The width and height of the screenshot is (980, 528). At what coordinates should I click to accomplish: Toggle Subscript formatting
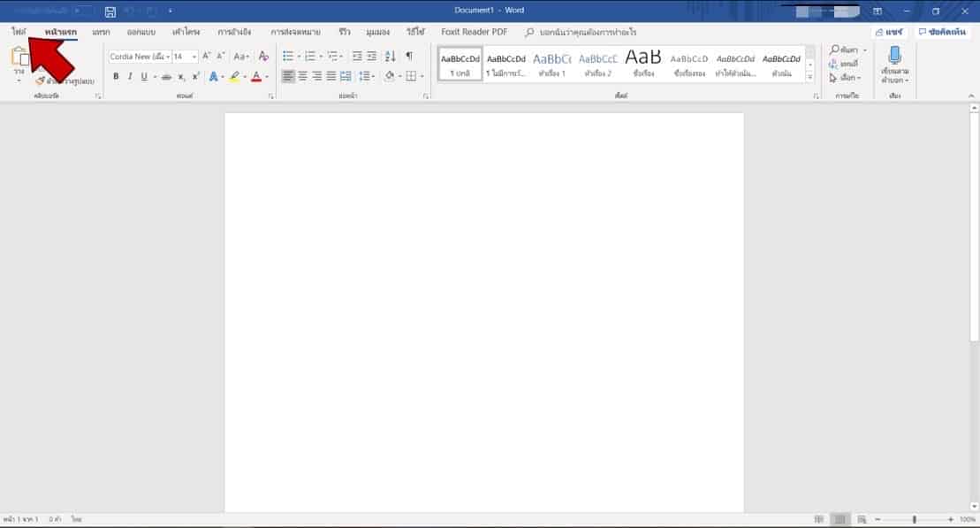coord(182,77)
